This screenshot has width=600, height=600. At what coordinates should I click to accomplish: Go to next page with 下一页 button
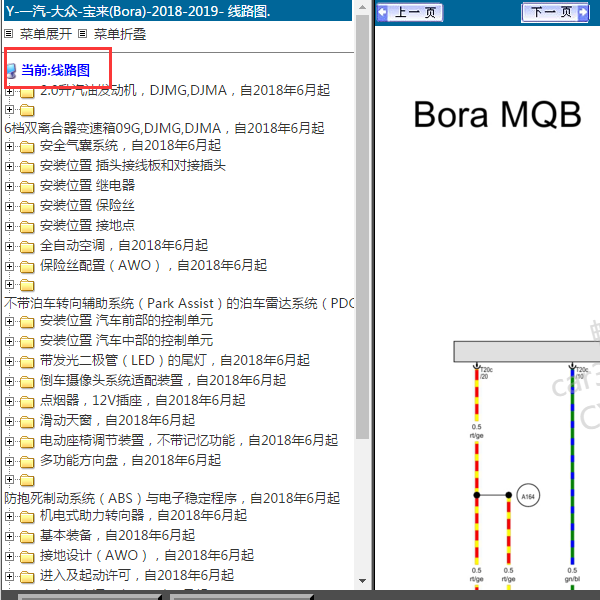coord(555,13)
